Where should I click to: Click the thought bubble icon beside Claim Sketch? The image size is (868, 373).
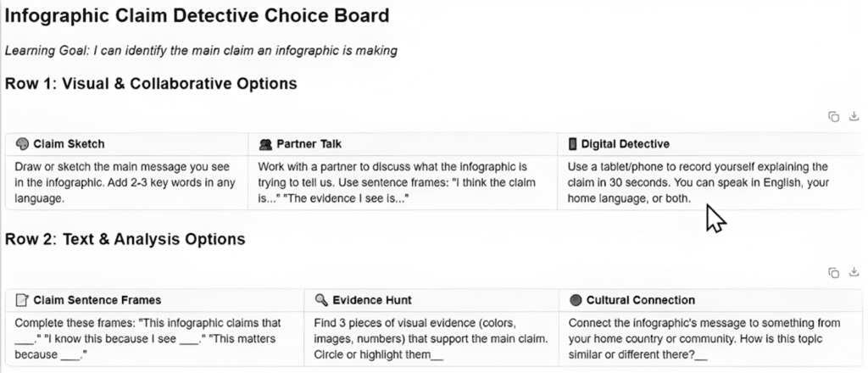click(x=22, y=144)
